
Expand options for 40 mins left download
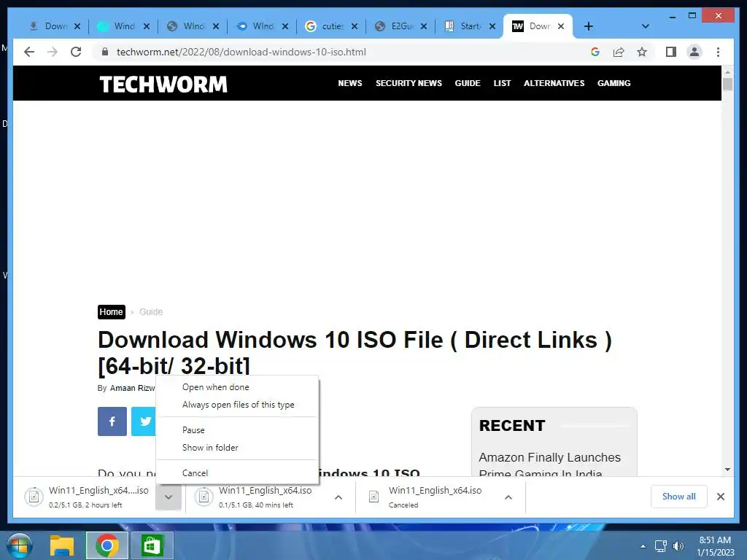click(338, 497)
